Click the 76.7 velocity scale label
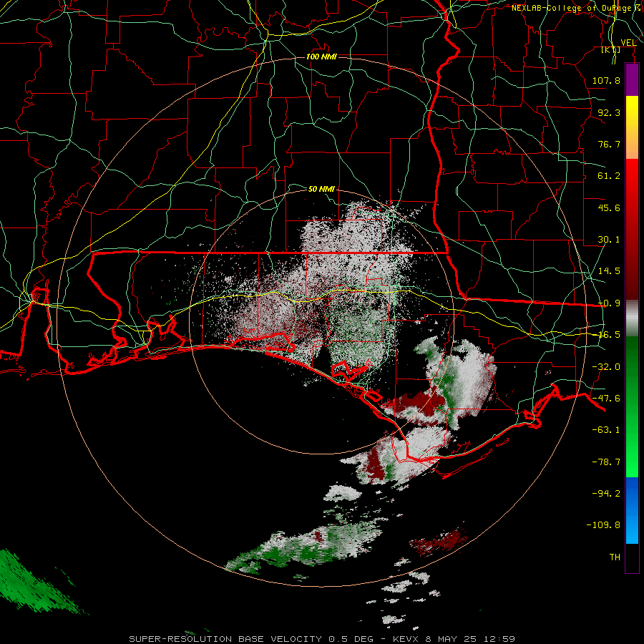This screenshot has width=644, height=644. point(609,144)
